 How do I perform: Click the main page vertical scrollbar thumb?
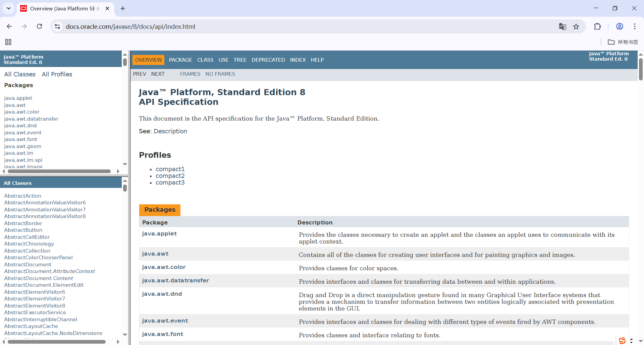pos(641,69)
